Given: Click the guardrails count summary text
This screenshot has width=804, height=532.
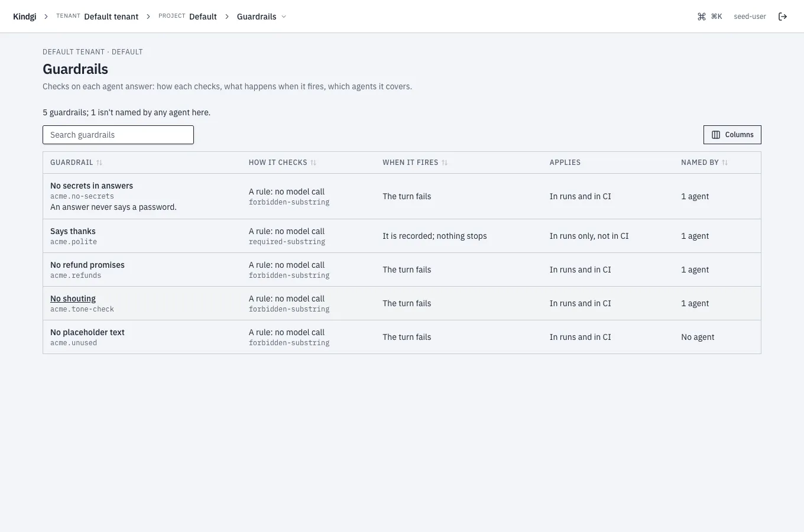Looking at the screenshot, I should 127,112.
